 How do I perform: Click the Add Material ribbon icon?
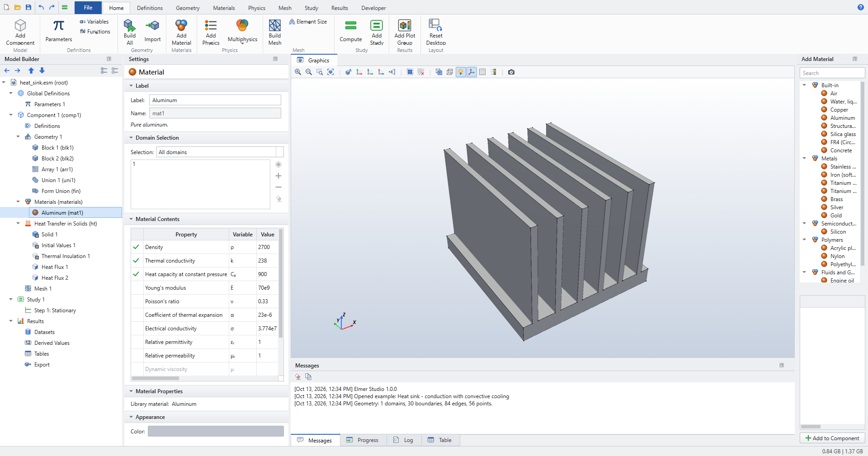pos(181,32)
